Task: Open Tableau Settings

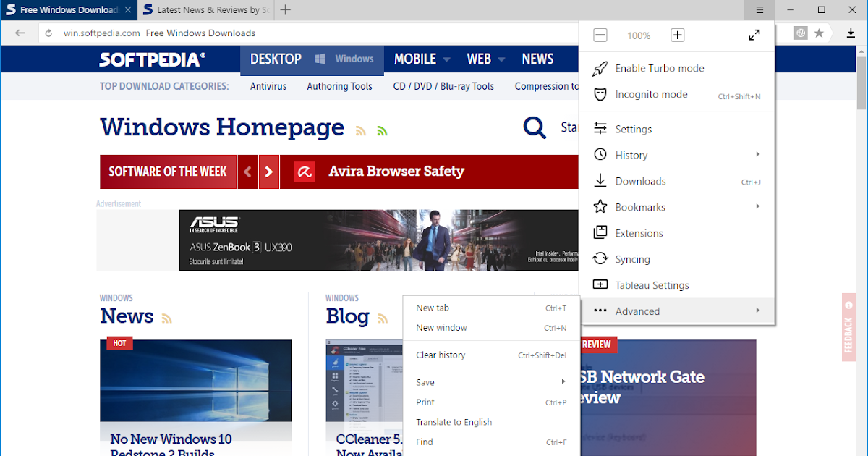Action: (677, 285)
